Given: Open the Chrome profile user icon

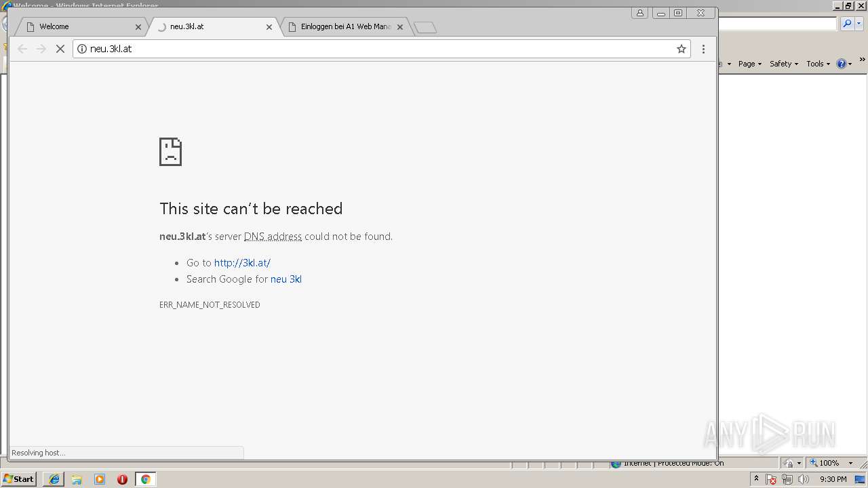Looking at the screenshot, I should 639,13.
